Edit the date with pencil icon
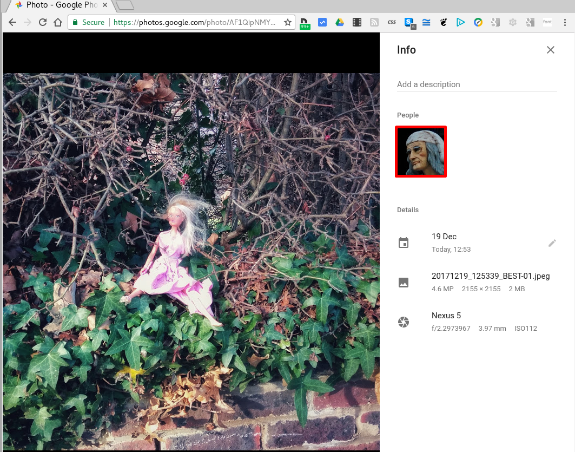Screen dimensions: 575x452 click(x=552, y=243)
